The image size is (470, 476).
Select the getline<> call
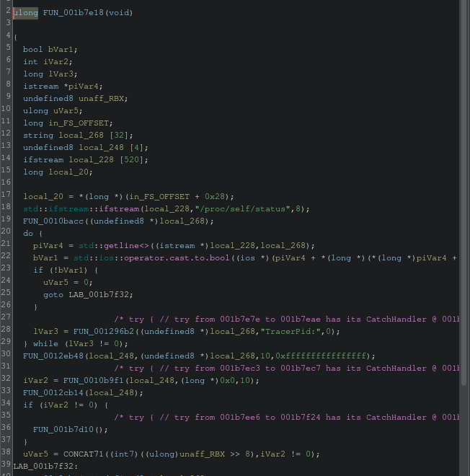[x=127, y=246]
